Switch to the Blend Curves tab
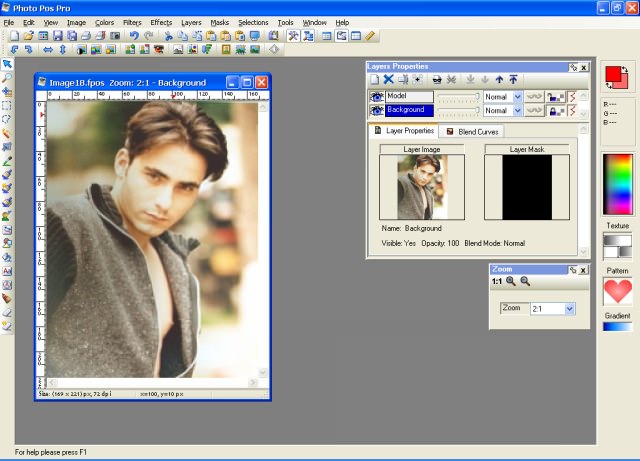 click(474, 131)
